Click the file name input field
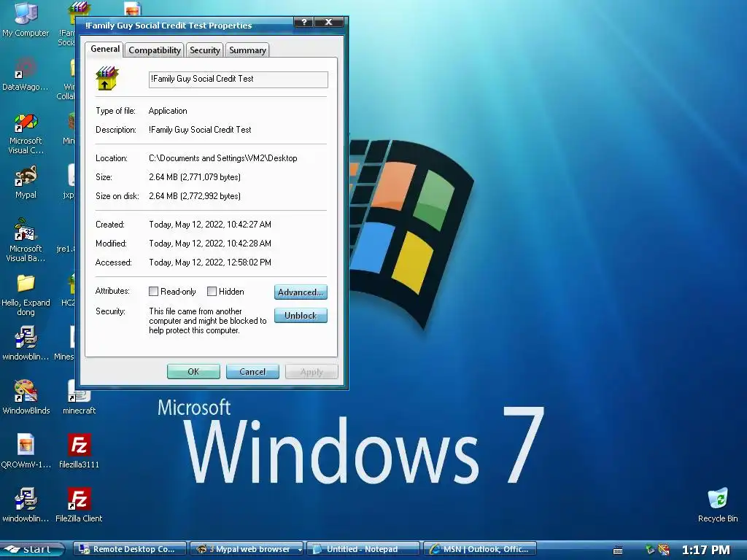747x560 pixels. 239,79
